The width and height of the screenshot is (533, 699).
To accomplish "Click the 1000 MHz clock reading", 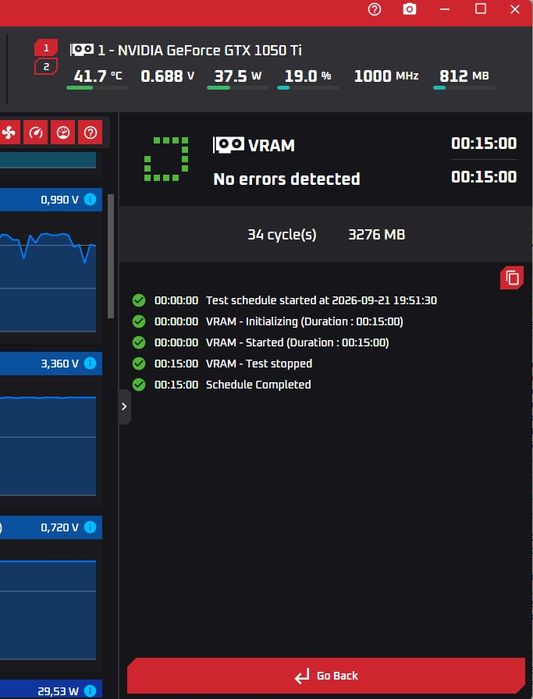I will point(386,76).
